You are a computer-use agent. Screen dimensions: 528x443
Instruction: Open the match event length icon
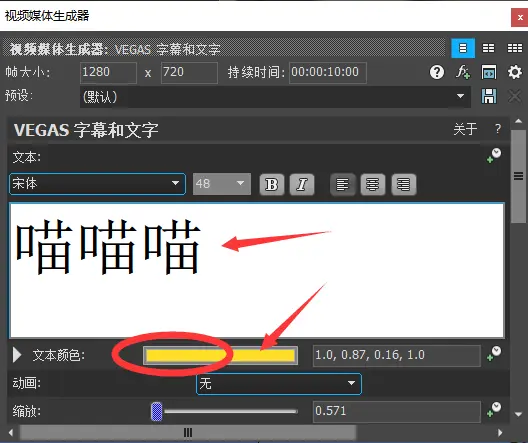coord(489,72)
